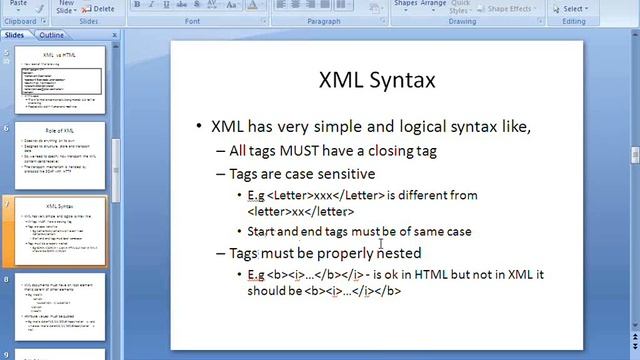This screenshot has width=640, height=360.
Task: Toggle Underline formatting in Font group
Action: pos(166,4)
